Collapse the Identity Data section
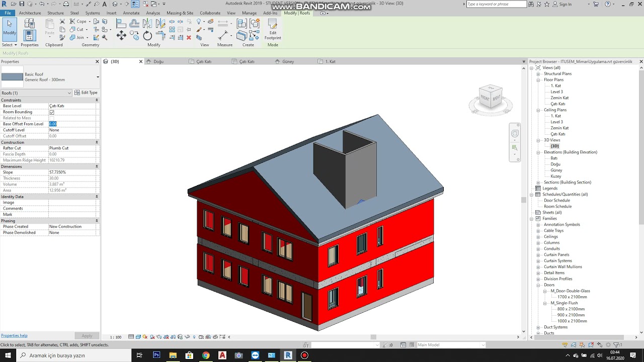Screen dimensions: 644x362 97,197
